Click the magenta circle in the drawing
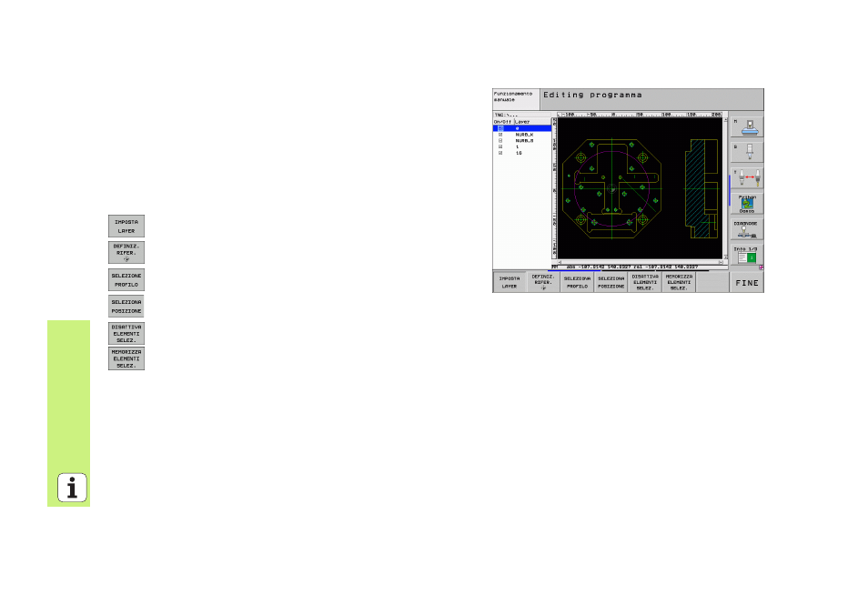The height and width of the screenshot is (615, 868). pyautogui.click(x=611, y=188)
